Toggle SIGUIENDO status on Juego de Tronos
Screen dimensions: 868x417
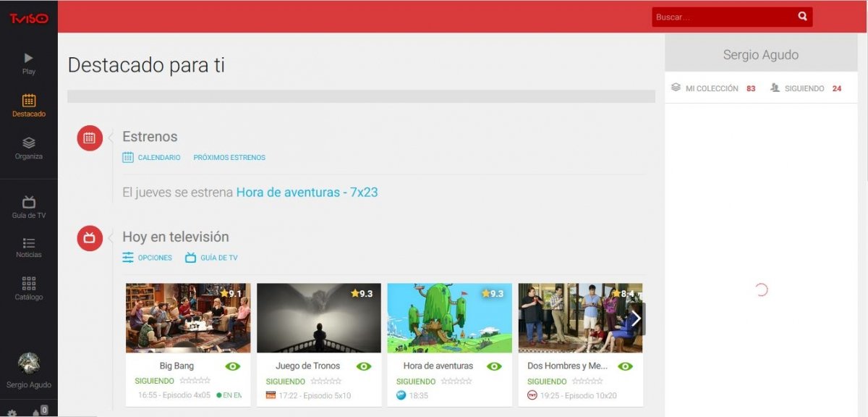(285, 382)
